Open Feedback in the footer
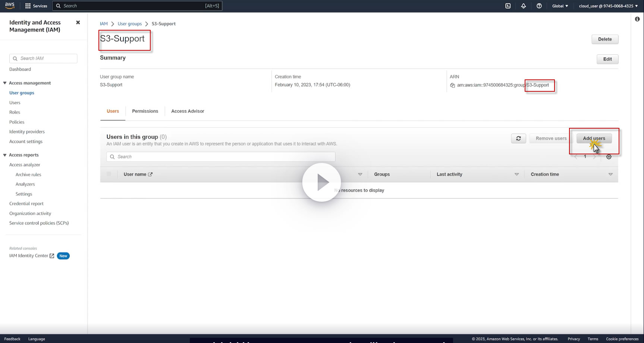644x343 pixels. click(x=12, y=339)
